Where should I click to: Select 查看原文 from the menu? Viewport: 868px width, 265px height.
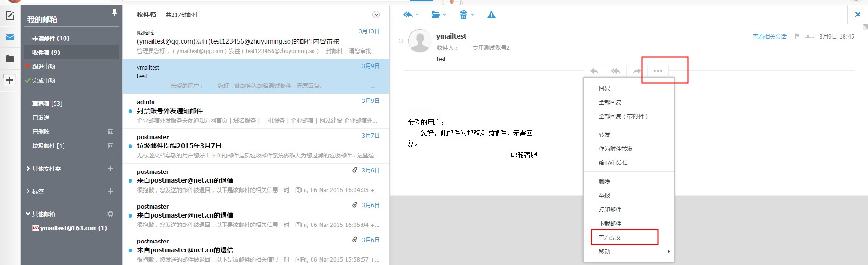tap(610, 238)
